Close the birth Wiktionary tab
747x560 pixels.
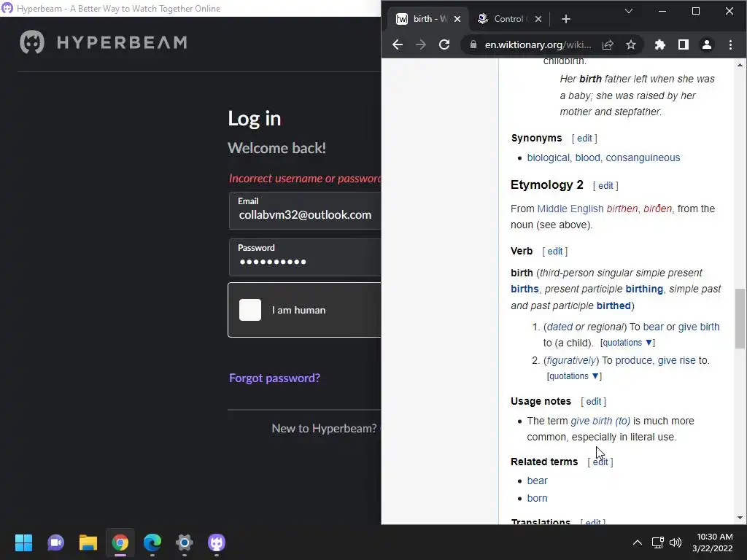(457, 19)
